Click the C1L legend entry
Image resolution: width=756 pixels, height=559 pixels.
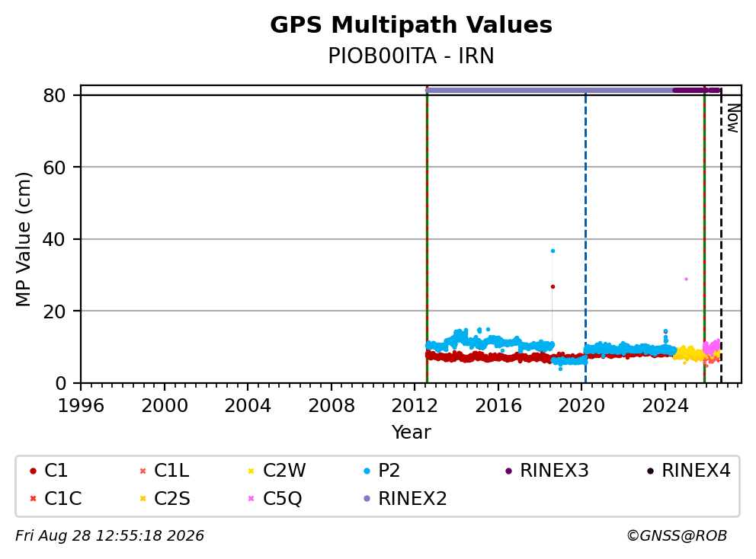tap(165, 471)
